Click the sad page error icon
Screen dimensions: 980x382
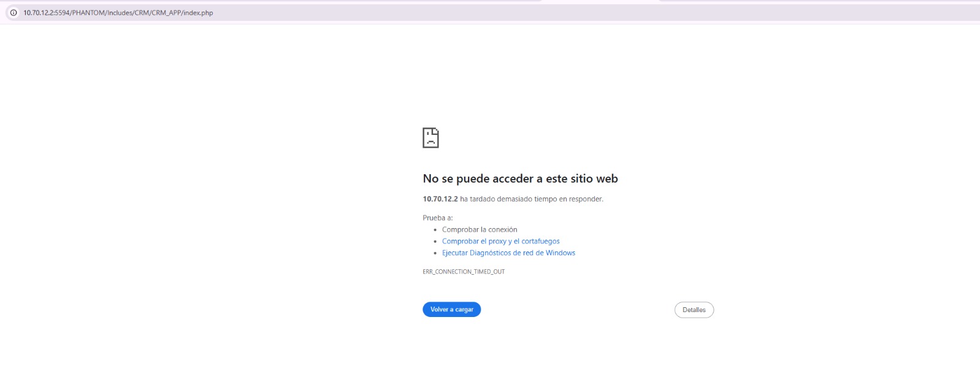pyautogui.click(x=431, y=137)
